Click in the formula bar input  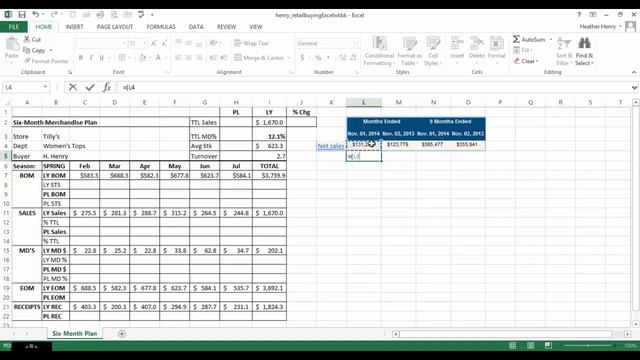[x=373, y=87]
